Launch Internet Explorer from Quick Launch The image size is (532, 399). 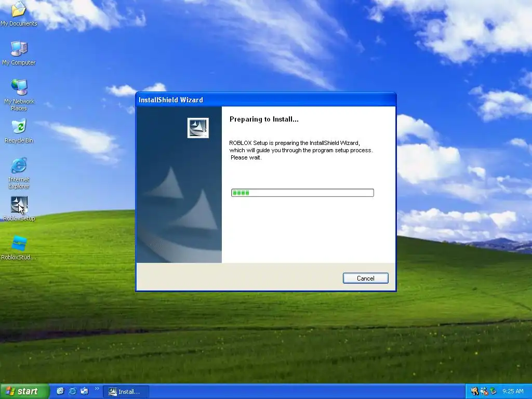[72, 391]
